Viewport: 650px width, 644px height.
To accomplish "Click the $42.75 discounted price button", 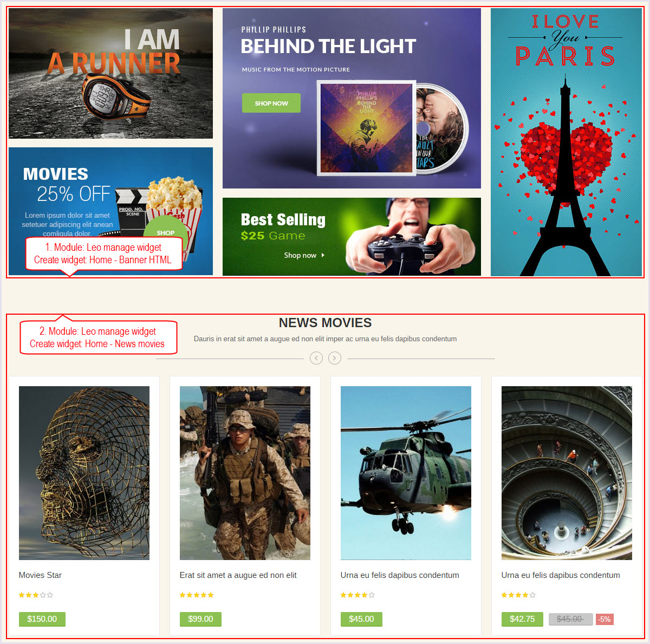I will click(x=522, y=619).
